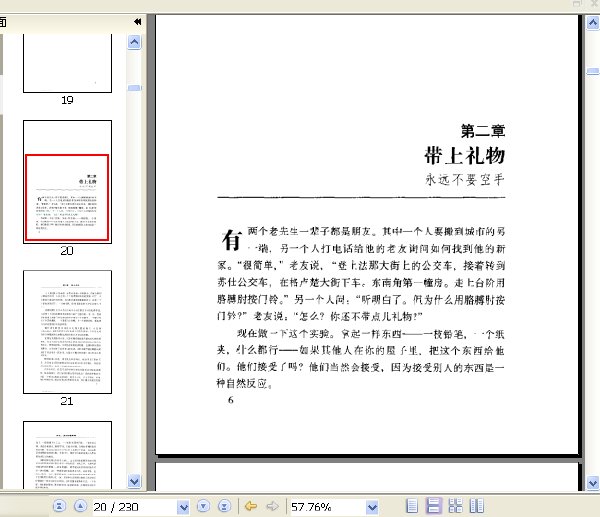Screen dimensions: 600x517
Task: Click the chapter heading 第二章
Action: point(483,131)
